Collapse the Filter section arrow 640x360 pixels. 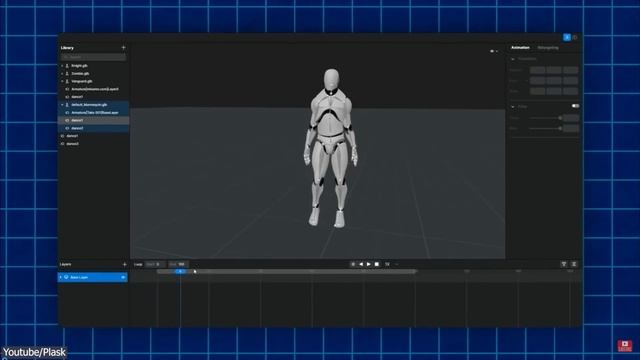coord(513,107)
